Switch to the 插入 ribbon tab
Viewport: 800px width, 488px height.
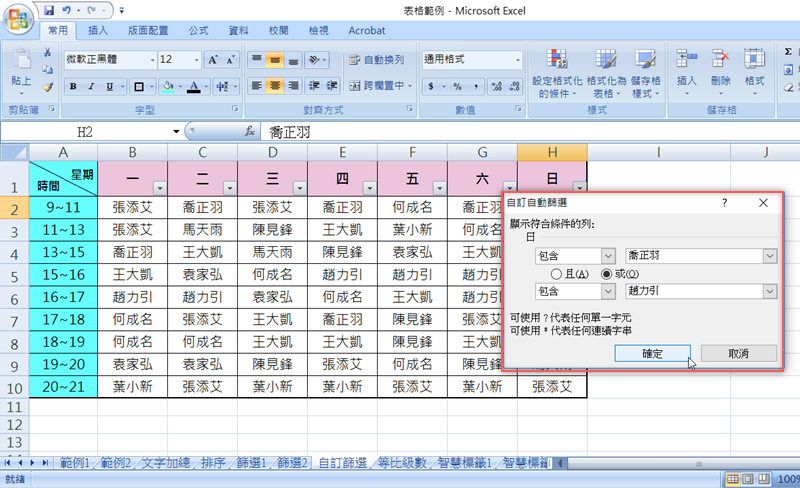[x=98, y=31]
